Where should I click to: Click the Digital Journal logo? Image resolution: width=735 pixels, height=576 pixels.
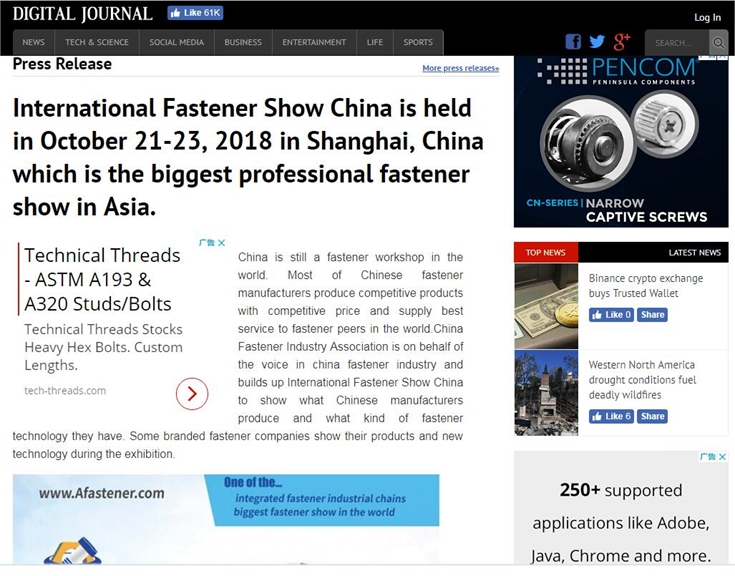coord(82,14)
